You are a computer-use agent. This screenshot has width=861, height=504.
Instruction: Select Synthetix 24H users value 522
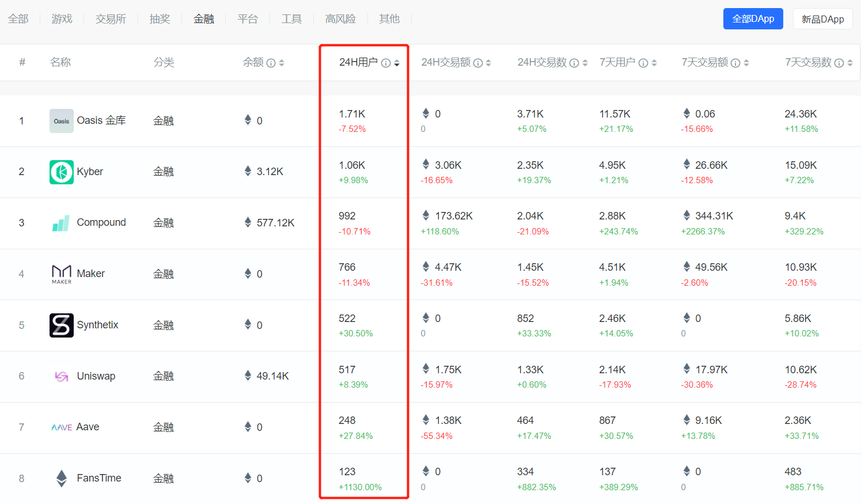point(347,319)
